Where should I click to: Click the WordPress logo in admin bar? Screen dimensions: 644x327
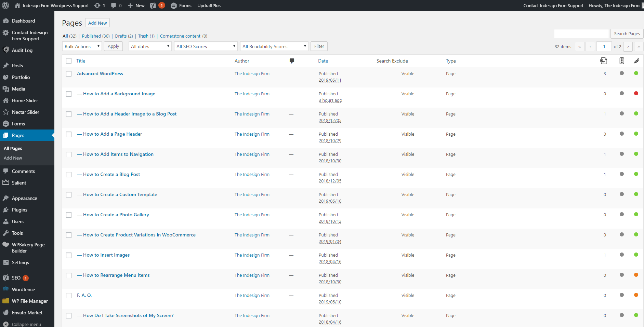click(x=5, y=5)
